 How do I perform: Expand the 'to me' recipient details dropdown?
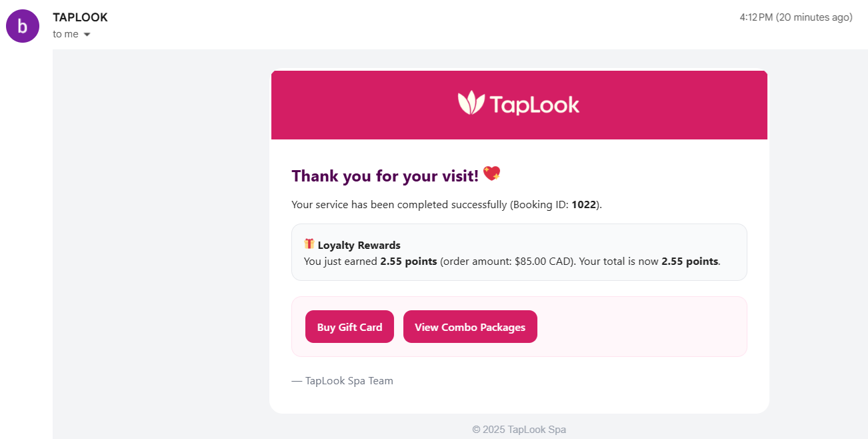(71, 34)
